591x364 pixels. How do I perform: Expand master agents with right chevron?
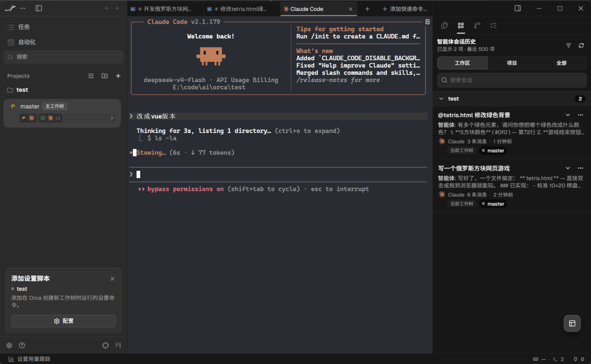click(x=112, y=118)
